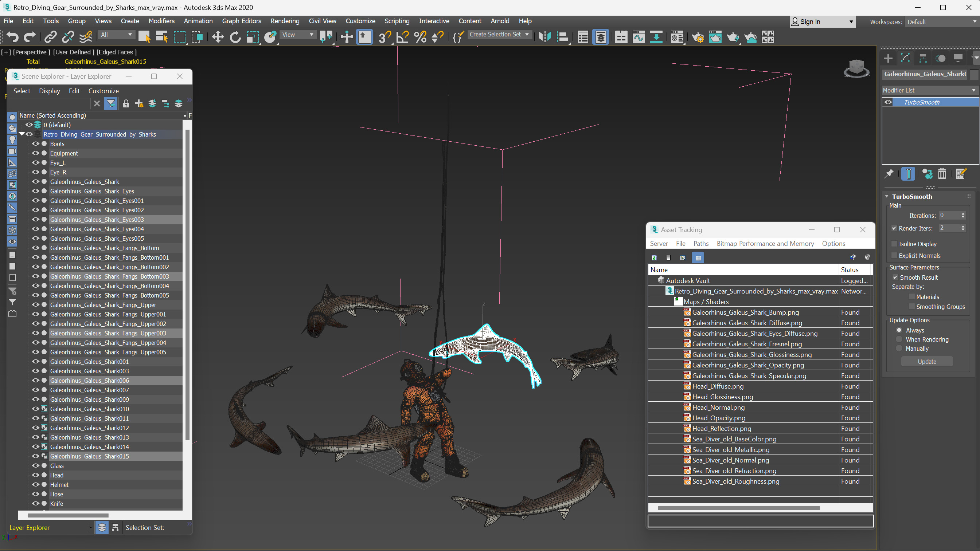
Task: Click Lock icon in Scene Explorer toolbar
Action: point(126,103)
